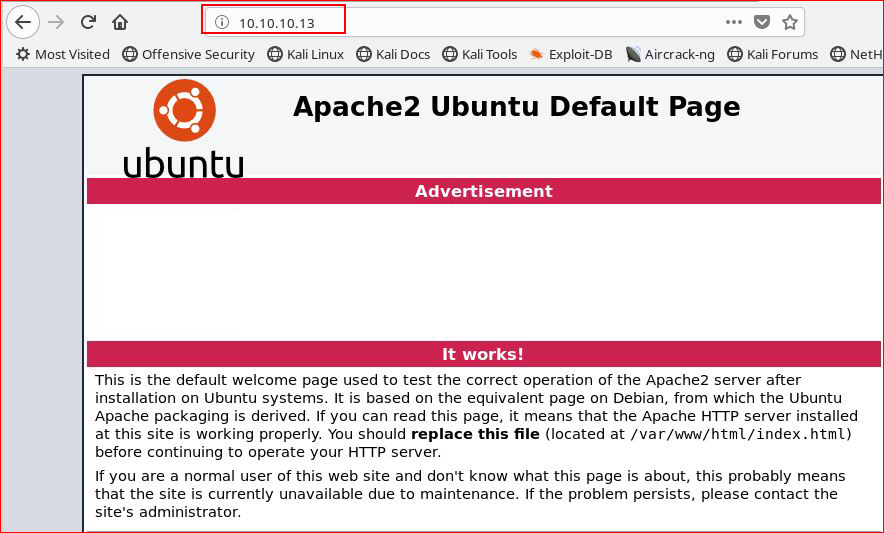Viewport: 884px width, 533px height.
Task: Save the page to Pocket
Action: pyautogui.click(x=762, y=23)
